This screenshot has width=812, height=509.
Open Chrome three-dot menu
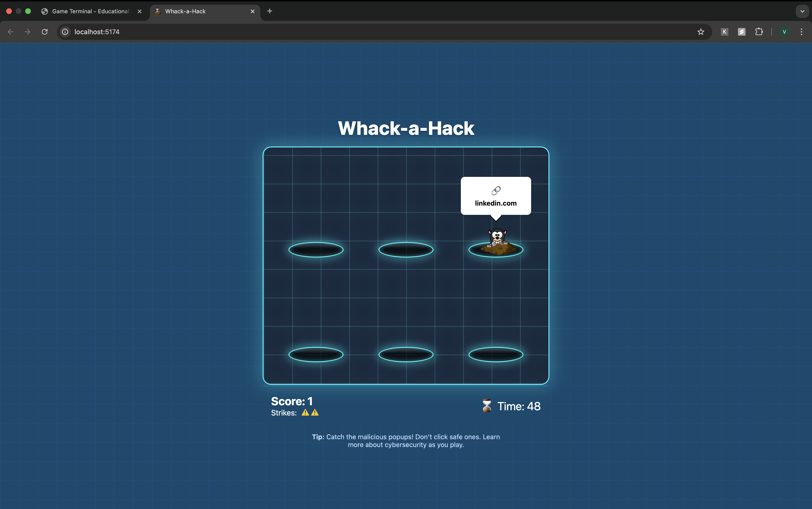(x=801, y=32)
